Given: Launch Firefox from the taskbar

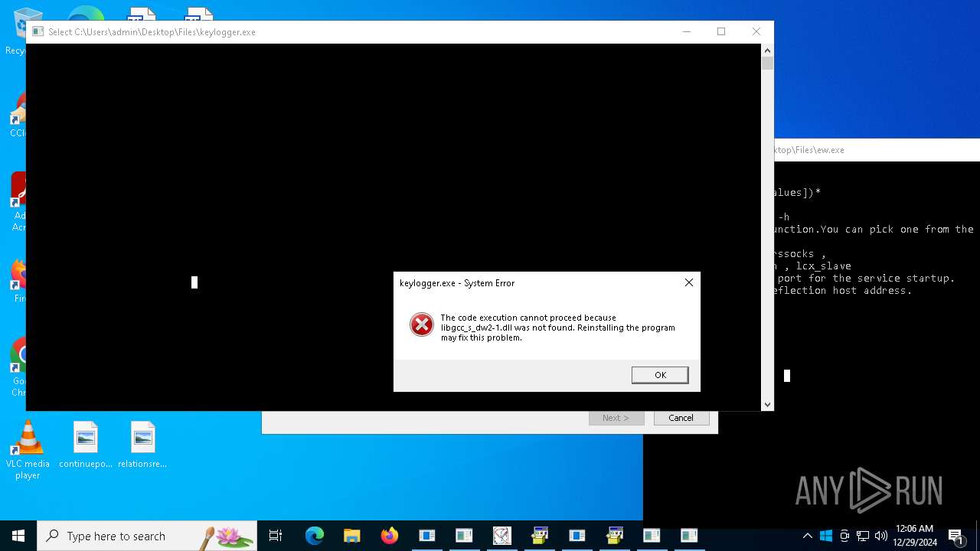Looking at the screenshot, I should click(390, 536).
